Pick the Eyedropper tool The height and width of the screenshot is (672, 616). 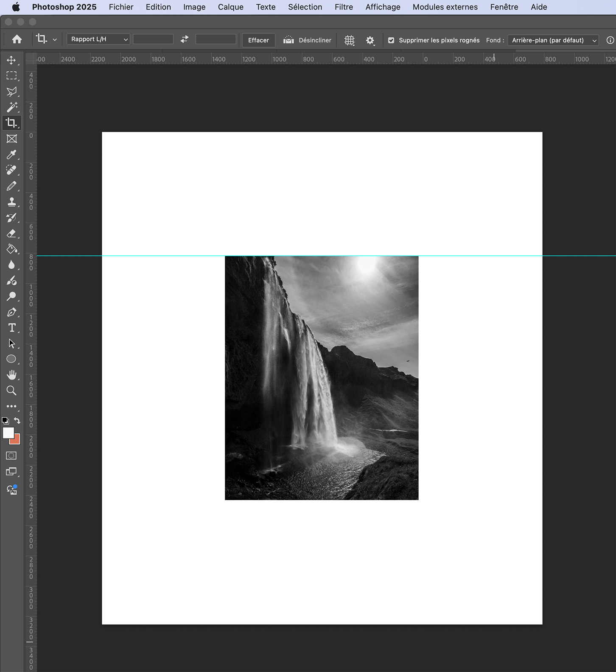[x=11, y=155]
